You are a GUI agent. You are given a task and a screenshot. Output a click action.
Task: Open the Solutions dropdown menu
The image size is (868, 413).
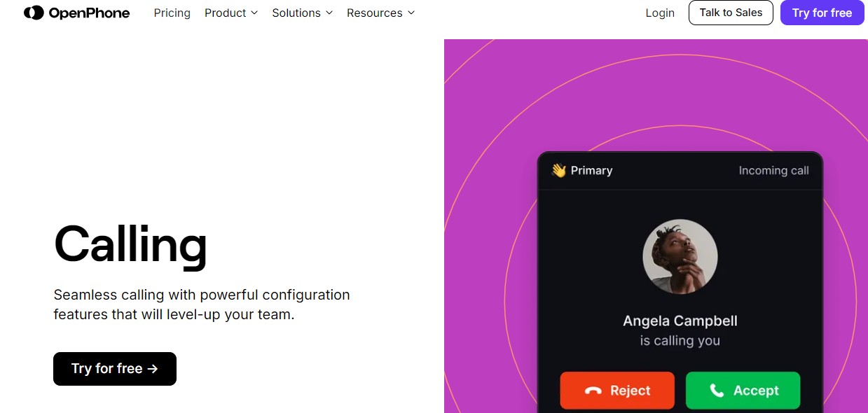(x=302, y=13)
